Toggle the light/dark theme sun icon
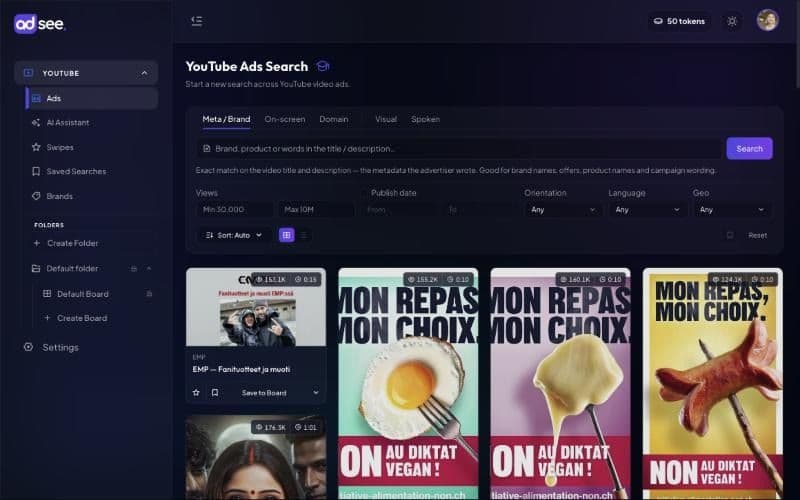Image resolution: width=800 pixels, height=500 pixels. [732, 21]
